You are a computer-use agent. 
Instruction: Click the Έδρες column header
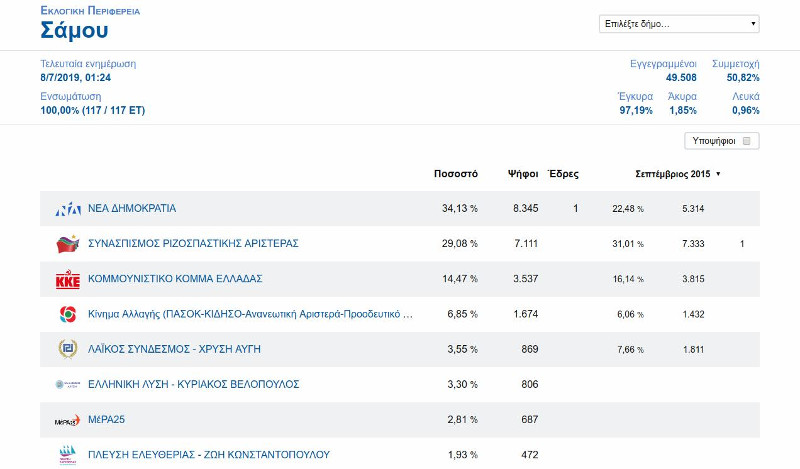click(563, 174)
